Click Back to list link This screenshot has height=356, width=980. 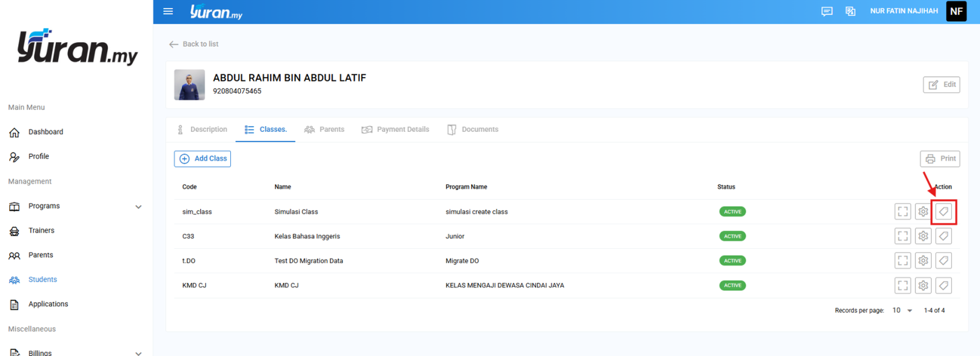pyautogui.click(x=194, y=44)
